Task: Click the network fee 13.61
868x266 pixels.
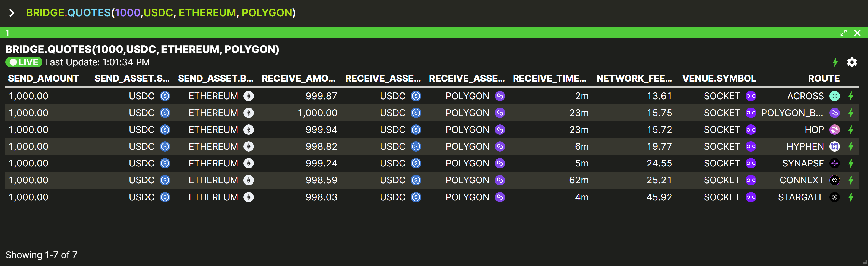Action: point(660,96)
